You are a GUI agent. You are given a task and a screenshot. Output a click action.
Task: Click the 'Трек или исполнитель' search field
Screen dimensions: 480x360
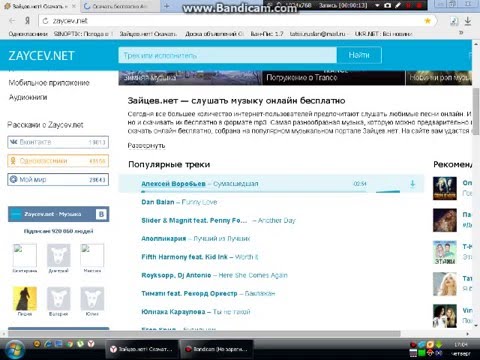pyautogui.click(x=227, y=55)
